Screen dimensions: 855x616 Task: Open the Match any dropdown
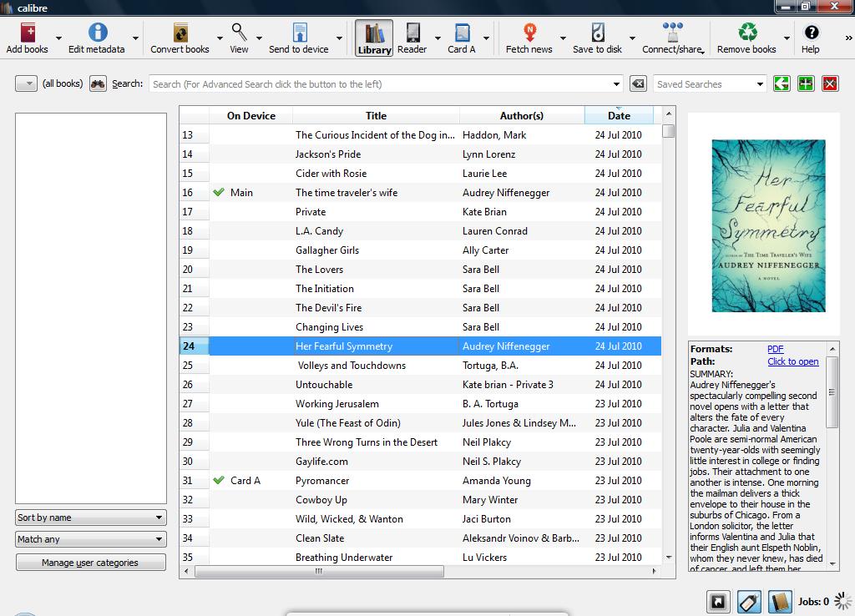click(91, 539)
